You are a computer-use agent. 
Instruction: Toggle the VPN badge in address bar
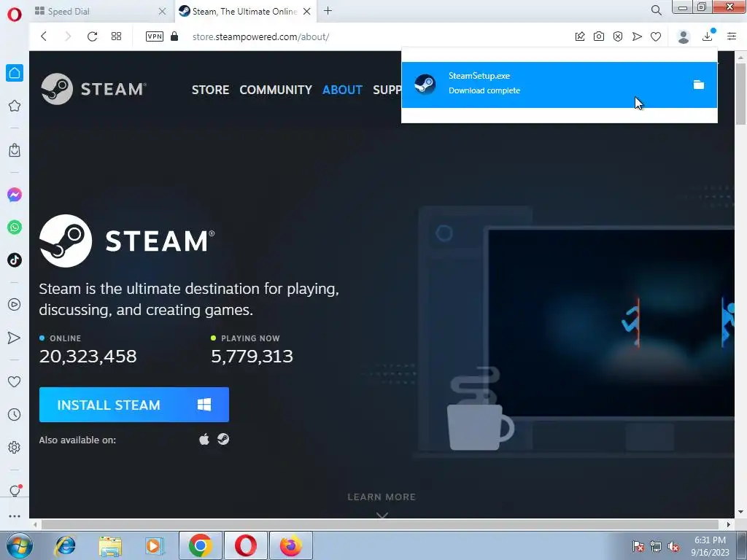[155, 36]
